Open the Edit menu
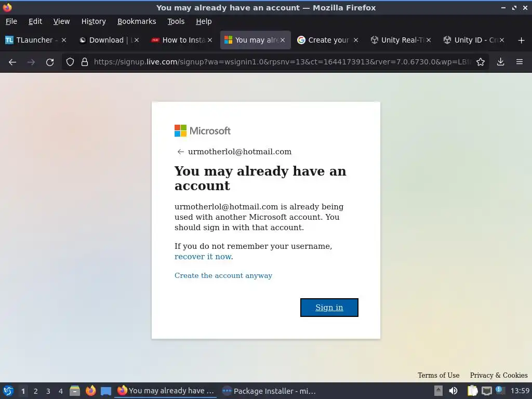Screen dimensions: 532x399 tap(35, 21)
